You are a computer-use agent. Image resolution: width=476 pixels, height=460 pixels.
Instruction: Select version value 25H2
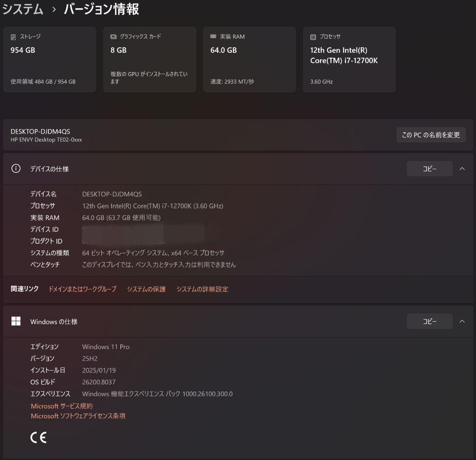[x=90, y=358]
